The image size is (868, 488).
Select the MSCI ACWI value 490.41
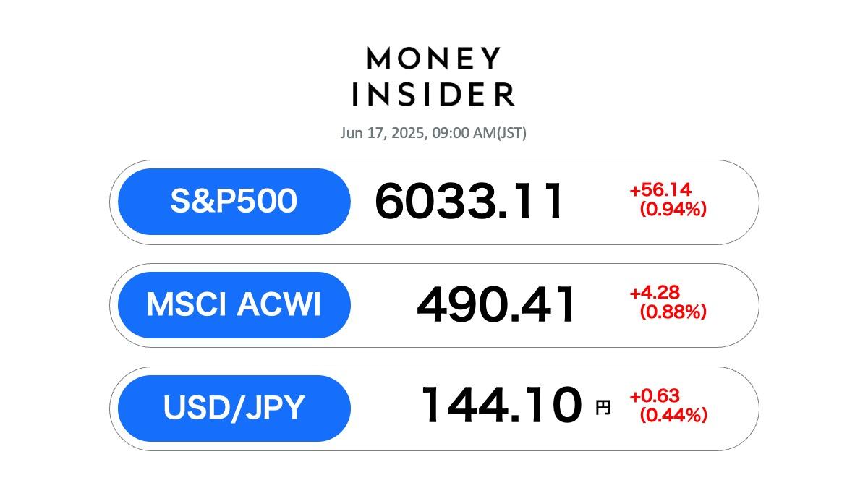[496, 305]
